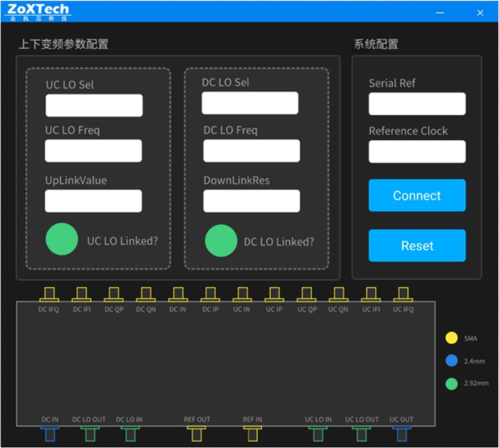Close the ZoXTech window

tap(480, 13)
